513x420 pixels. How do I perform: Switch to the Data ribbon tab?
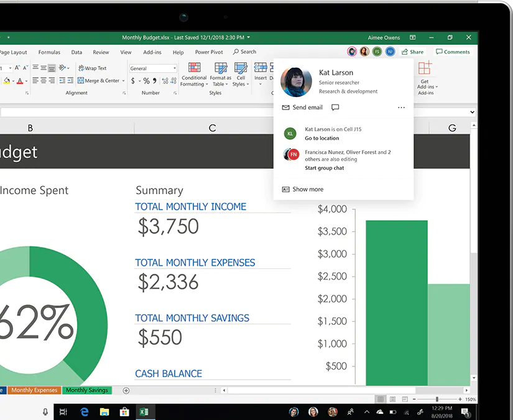click(x=76, y=52)
